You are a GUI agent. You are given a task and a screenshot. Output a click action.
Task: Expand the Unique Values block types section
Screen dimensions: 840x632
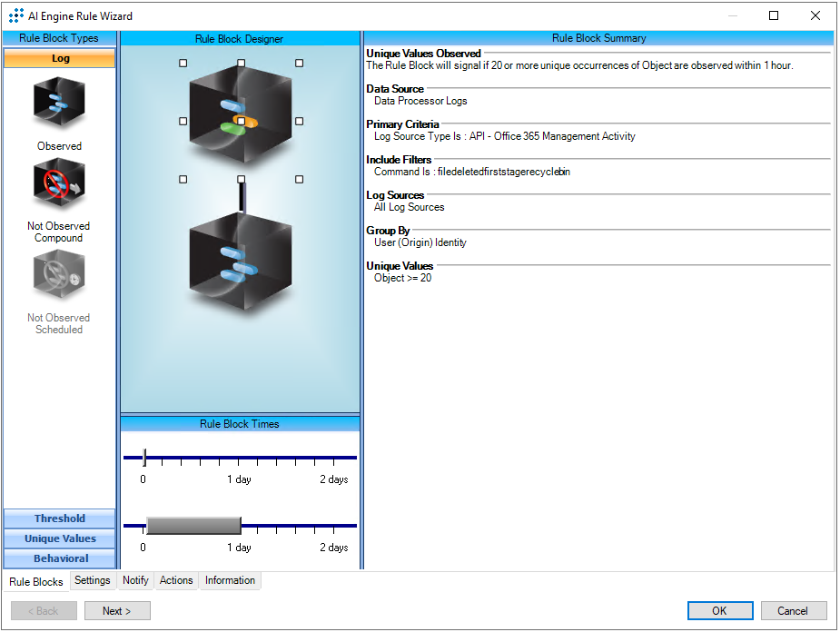pyautogui.click(x=60, y=538)
